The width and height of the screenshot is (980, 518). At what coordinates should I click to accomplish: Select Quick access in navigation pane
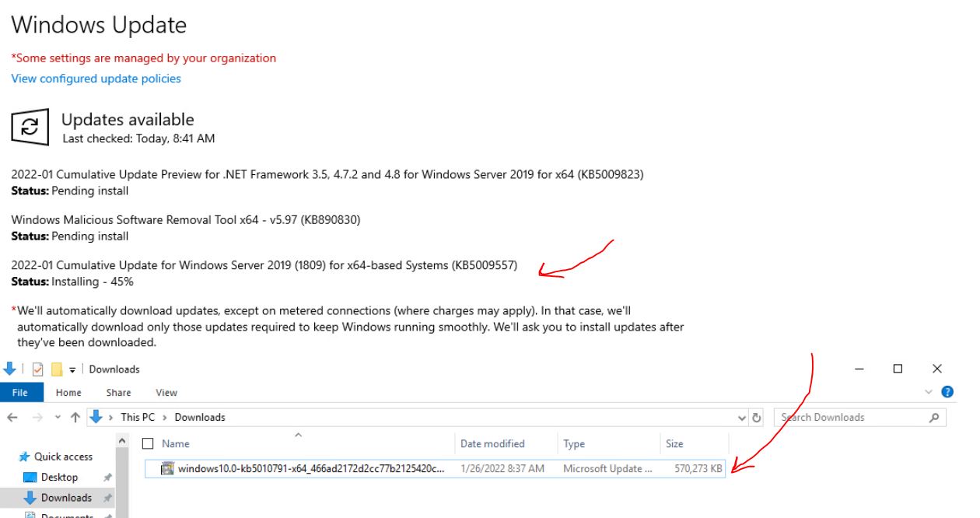tap(63, 457)
